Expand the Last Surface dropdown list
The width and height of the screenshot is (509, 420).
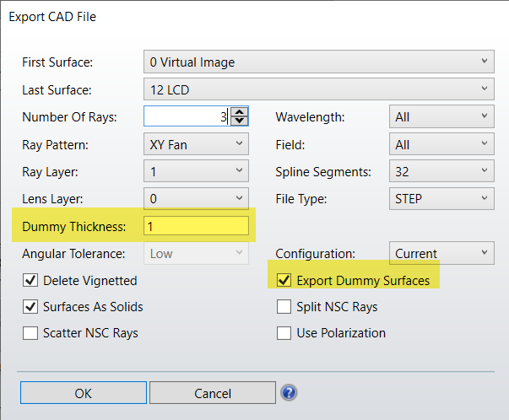(x=317, y=89)
